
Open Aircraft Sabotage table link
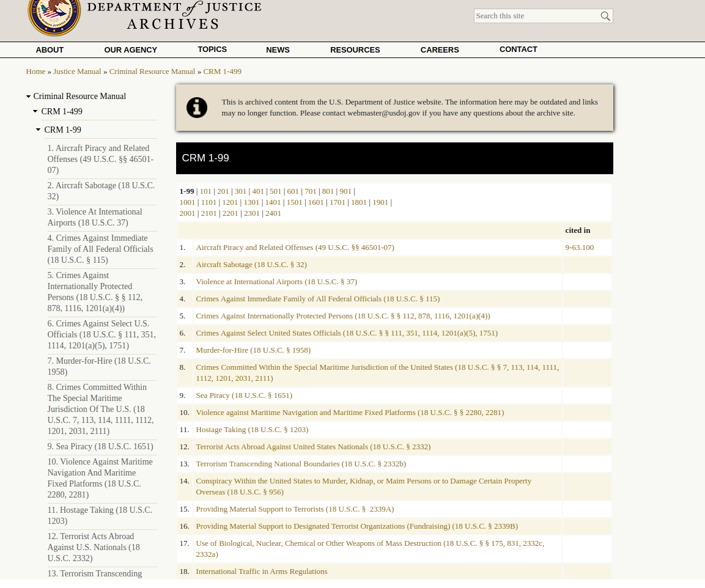251,264
